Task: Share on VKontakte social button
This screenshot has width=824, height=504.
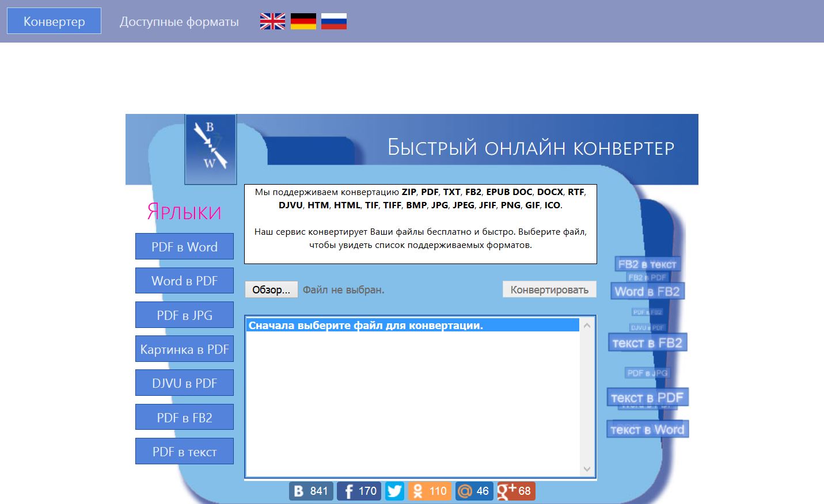Action: 311,491
